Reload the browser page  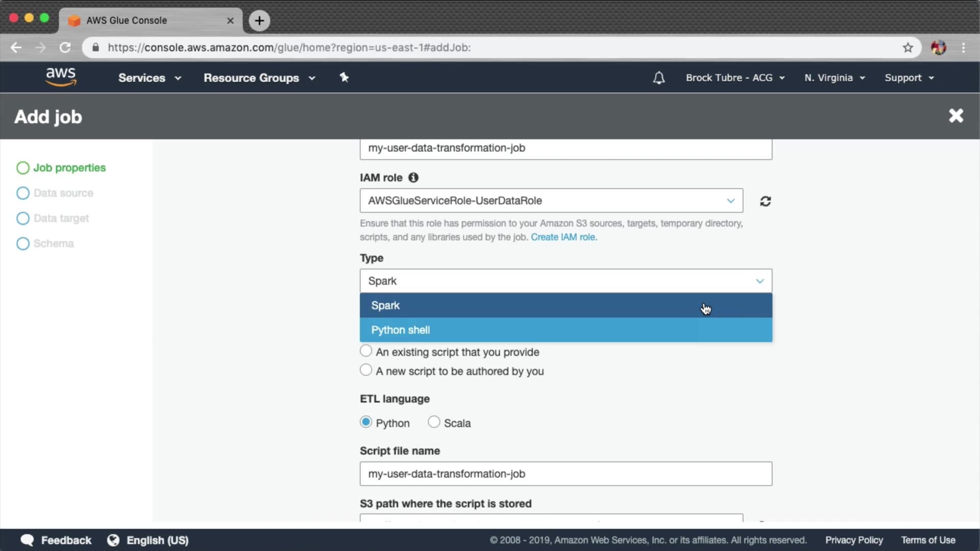65,47
